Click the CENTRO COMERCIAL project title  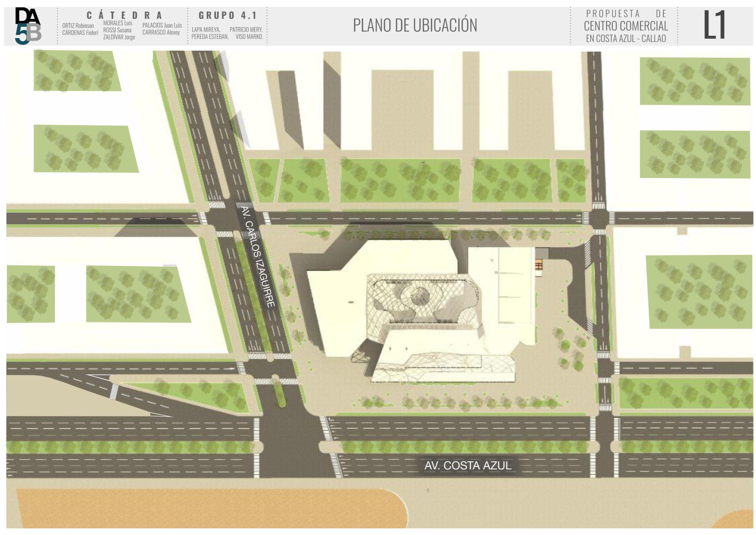[626, 26]
